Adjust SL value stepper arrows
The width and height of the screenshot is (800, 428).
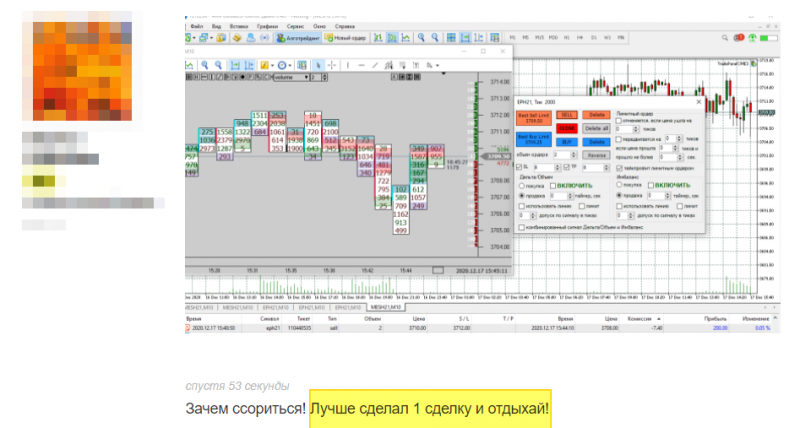[557, 167]
